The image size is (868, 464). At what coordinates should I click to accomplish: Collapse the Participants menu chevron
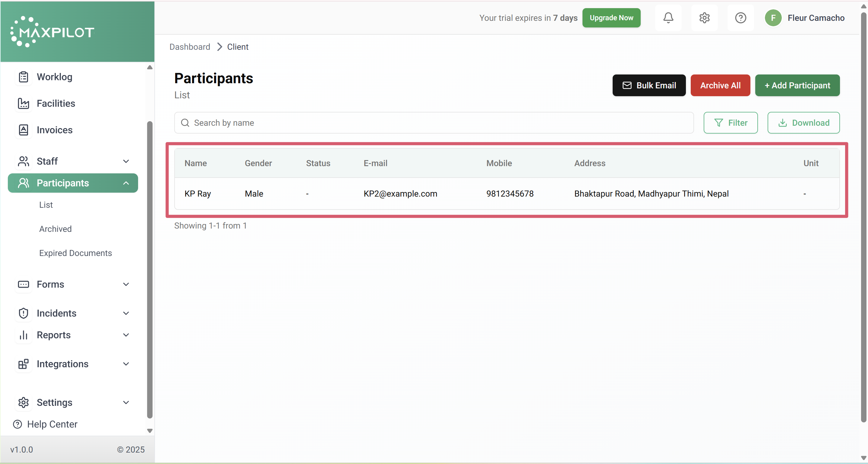[x=126, y=183]
